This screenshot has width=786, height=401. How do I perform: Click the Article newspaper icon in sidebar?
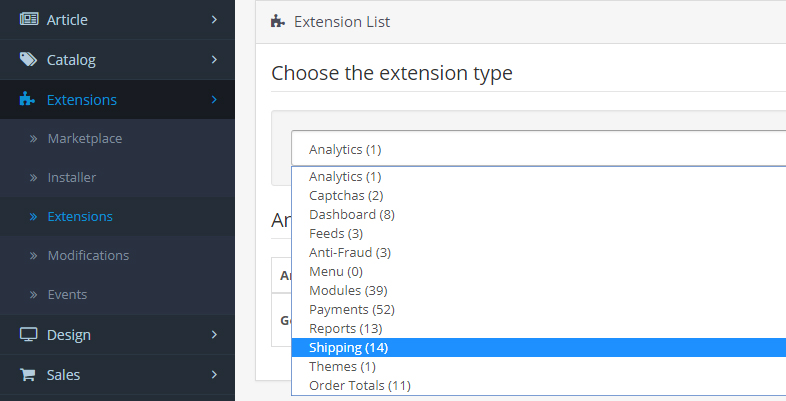(x=28, y=20)
